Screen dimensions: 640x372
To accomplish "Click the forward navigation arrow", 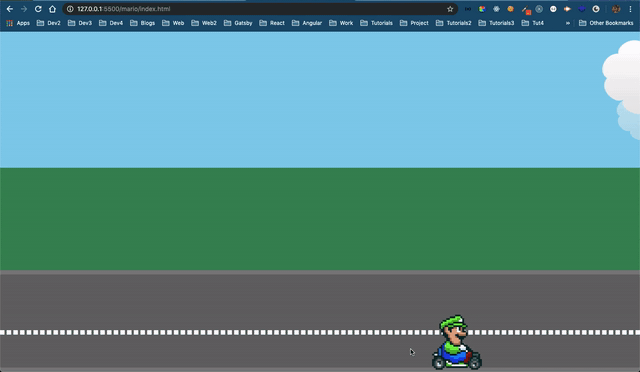I will click(24, 9).
